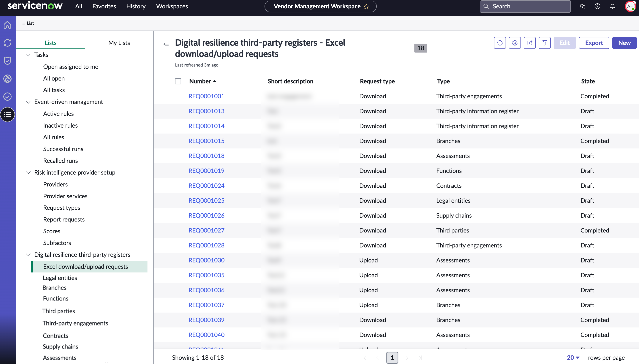Favorite Vendor Management Workspace with star

pyautogui.click(x=366, y=7)
